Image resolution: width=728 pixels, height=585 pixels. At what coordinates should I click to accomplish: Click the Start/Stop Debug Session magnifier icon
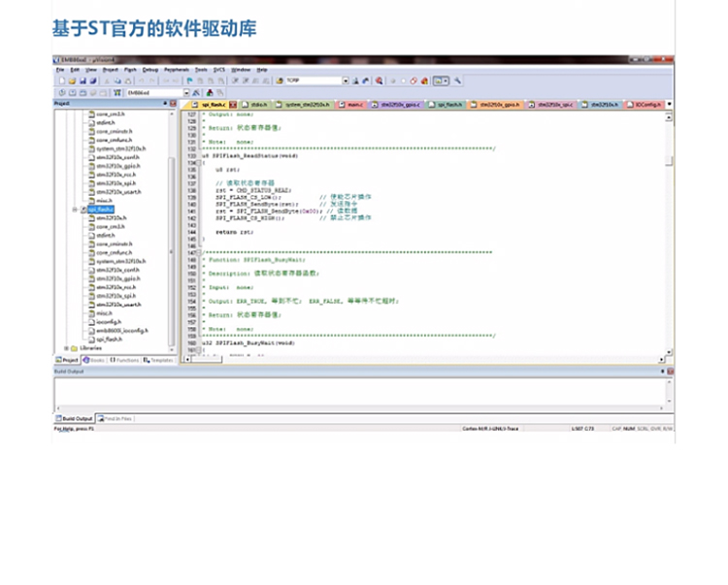(x=380, y=81)
